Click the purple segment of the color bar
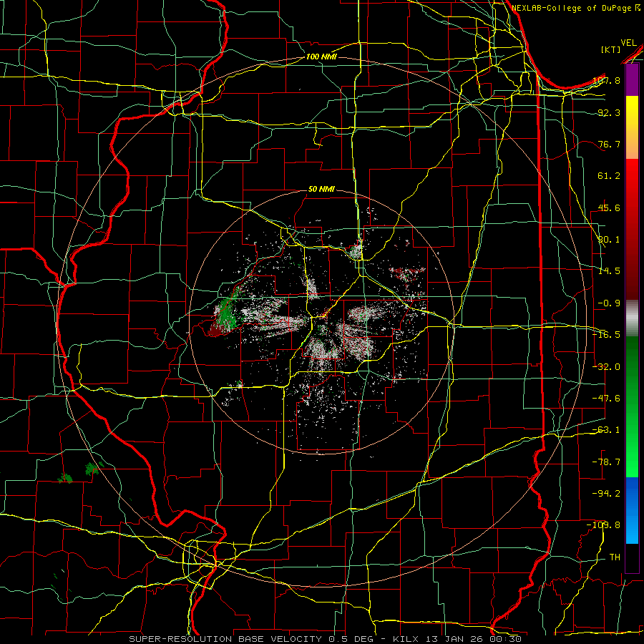 632,80
